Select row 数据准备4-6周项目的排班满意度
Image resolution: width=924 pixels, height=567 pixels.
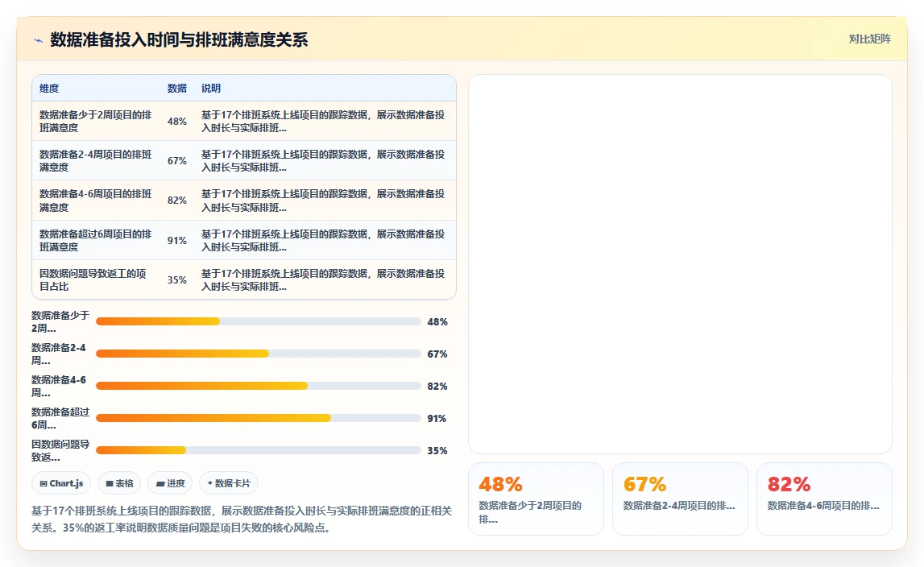244,201
